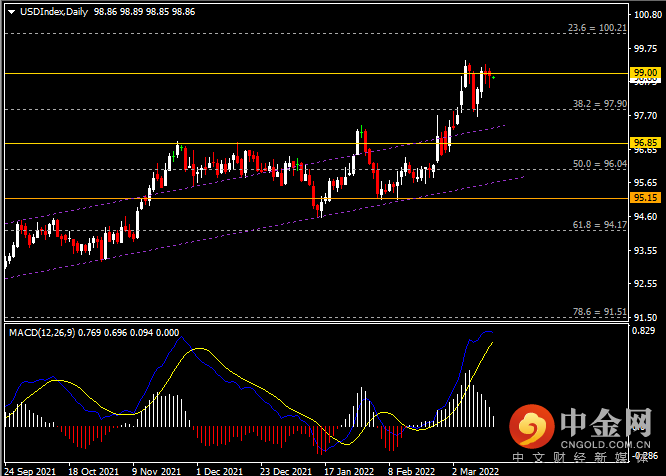Click the yellow 99.00 horizontal resistance line
This screenshot has width=666, height=476.
pos(316,73)
